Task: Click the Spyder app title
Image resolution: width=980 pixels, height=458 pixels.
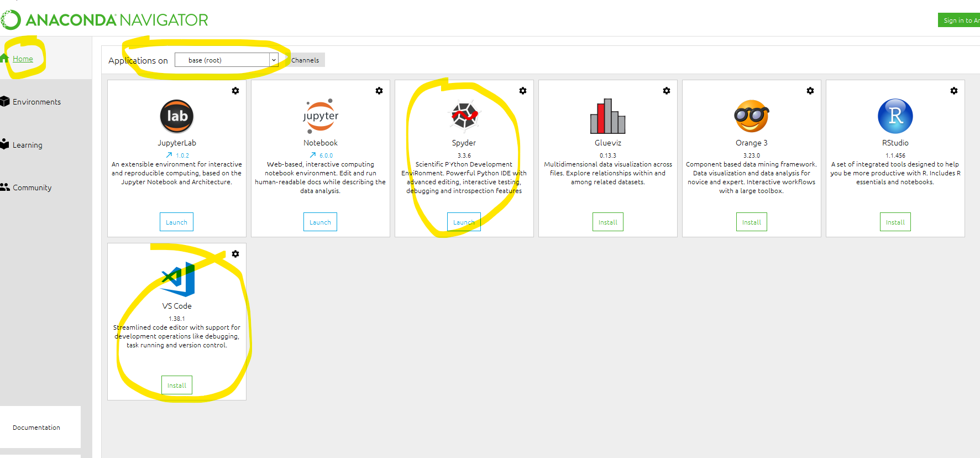Action: pyautogui.click(x=464, y=143)
